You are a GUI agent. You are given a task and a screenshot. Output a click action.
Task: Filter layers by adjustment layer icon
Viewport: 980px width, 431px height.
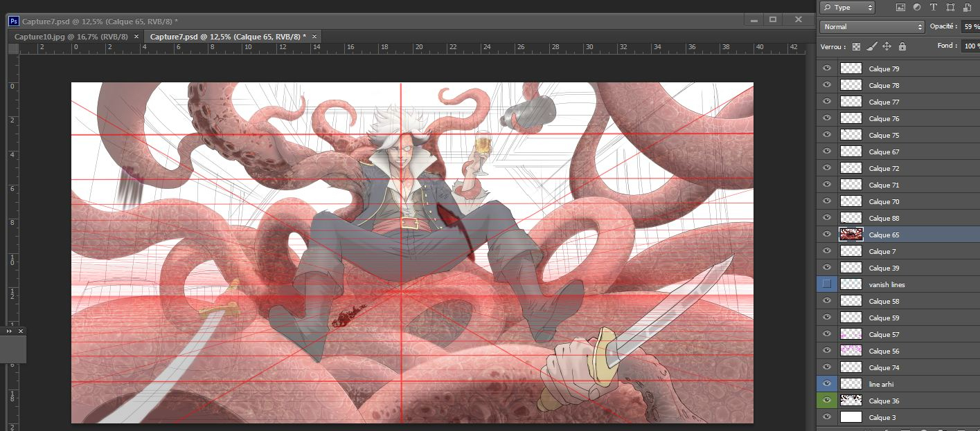coord(917,8)
